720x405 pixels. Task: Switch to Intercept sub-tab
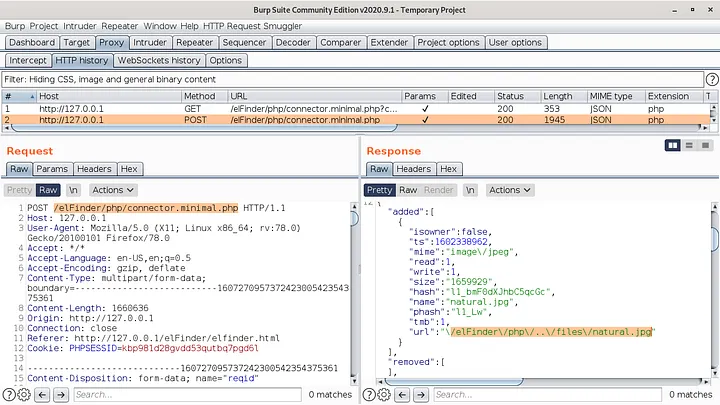pyautogui.click(x=28, y=61)
